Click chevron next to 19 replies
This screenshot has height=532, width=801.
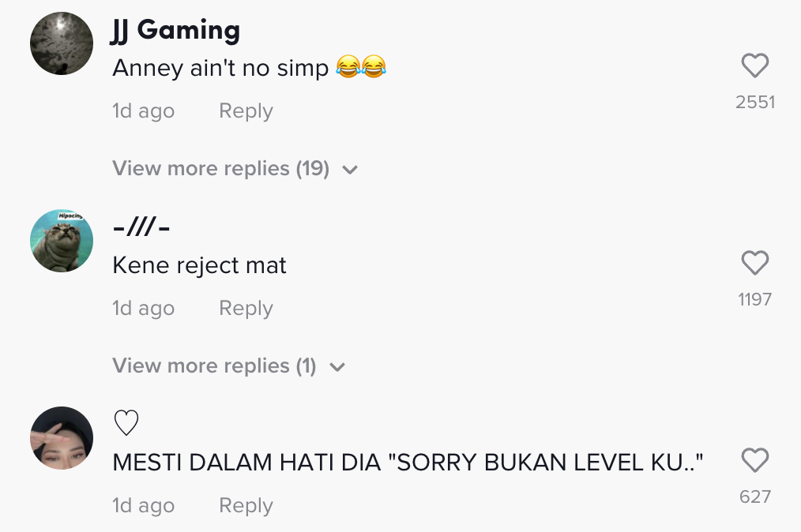pyautogui.click(x=350, y=170)
